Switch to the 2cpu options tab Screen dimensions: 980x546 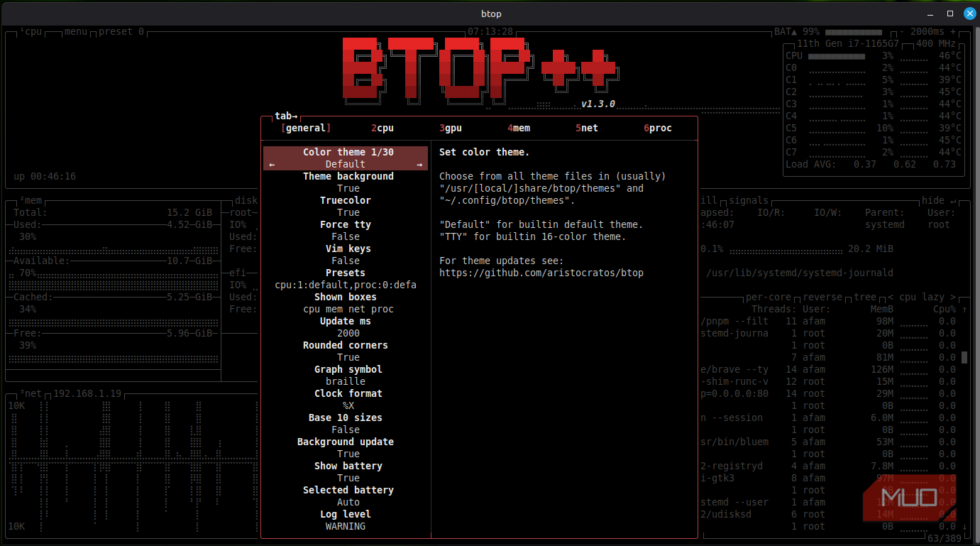pyautogui.click(x=382, y=129)
